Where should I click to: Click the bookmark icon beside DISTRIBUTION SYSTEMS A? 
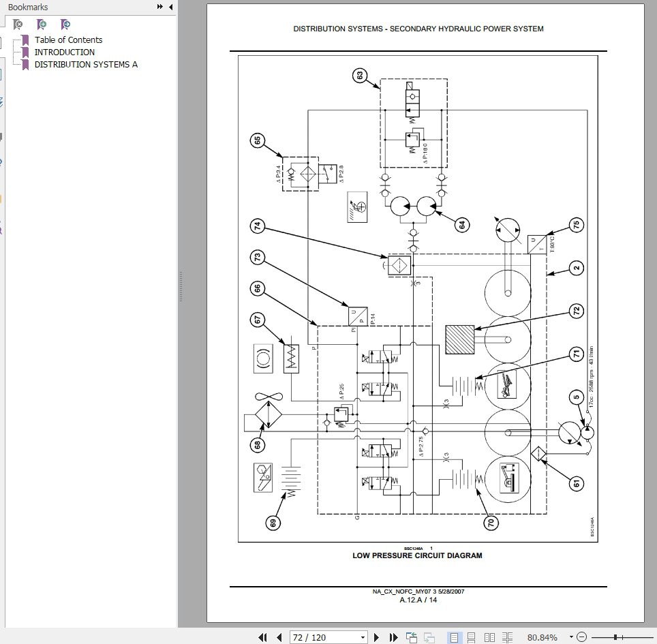[x=25, y=65]
